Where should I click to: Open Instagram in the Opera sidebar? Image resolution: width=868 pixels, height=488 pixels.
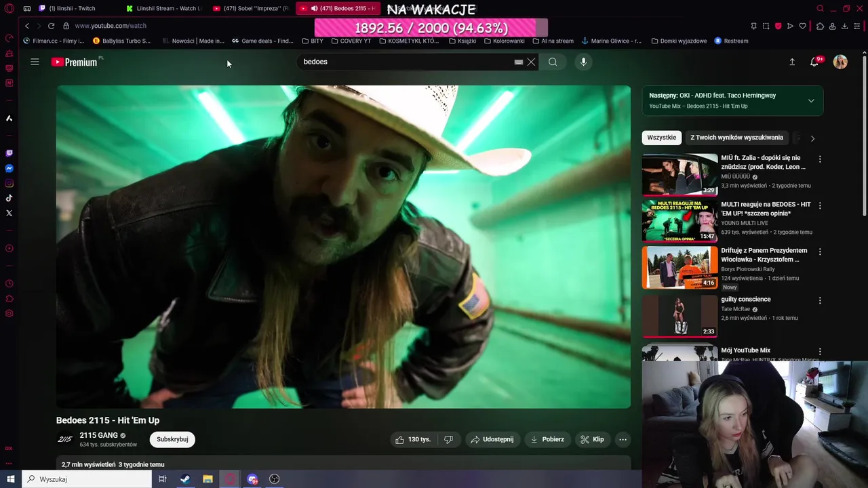(x=9, y=184)
